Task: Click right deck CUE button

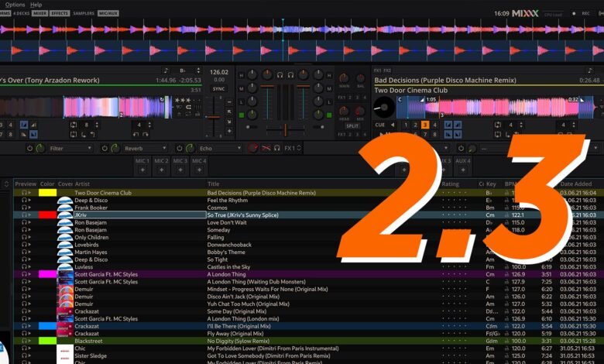Action: [x=379, y=125]
